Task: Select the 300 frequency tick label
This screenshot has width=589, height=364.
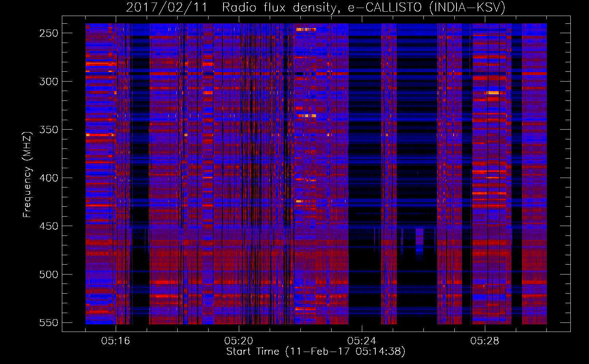Action: 49,82
